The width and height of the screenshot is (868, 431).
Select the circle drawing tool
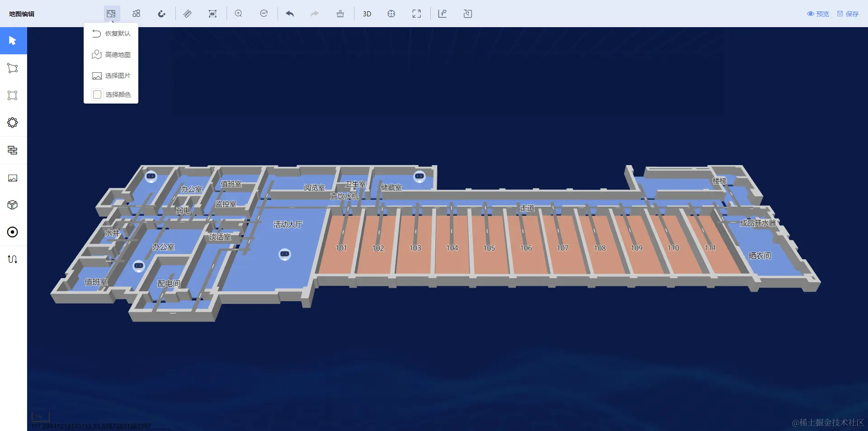pyautogui.click(x=13, y=123)
